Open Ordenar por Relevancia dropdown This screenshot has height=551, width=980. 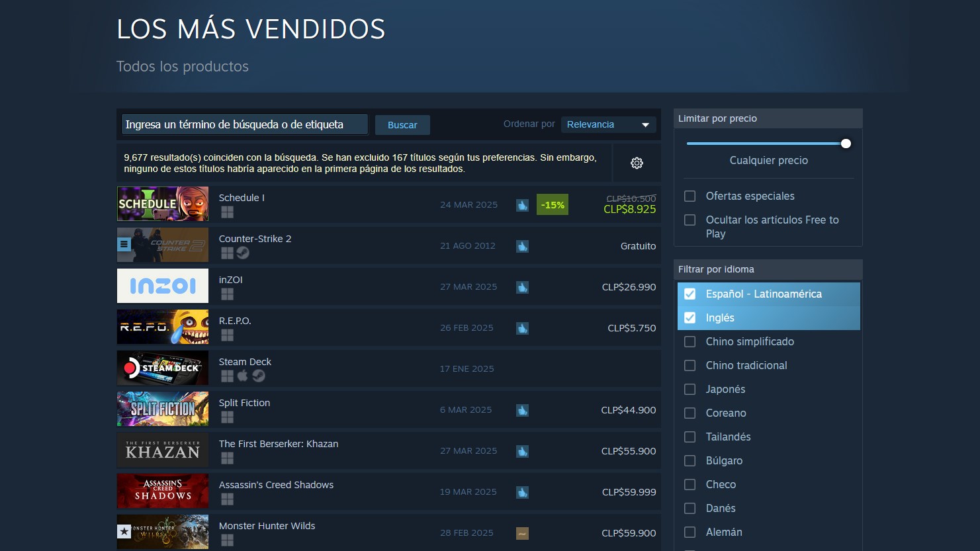608,124
